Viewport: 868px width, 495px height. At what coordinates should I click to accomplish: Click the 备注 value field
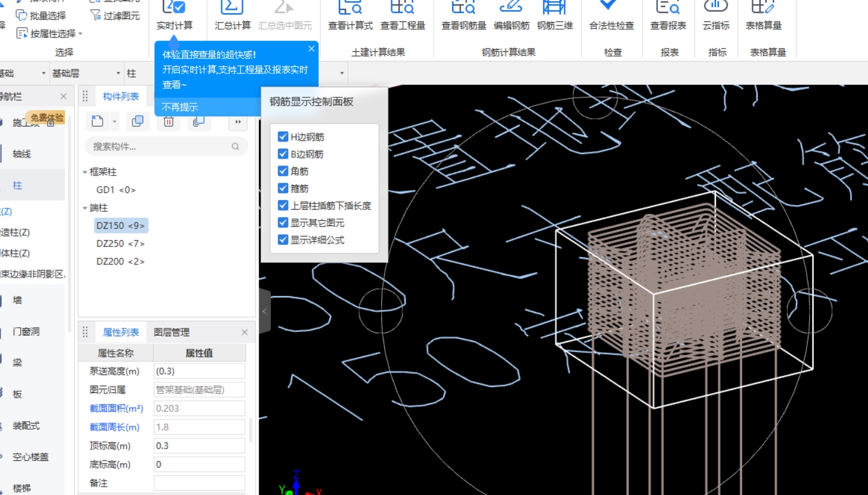coord(200,483)
